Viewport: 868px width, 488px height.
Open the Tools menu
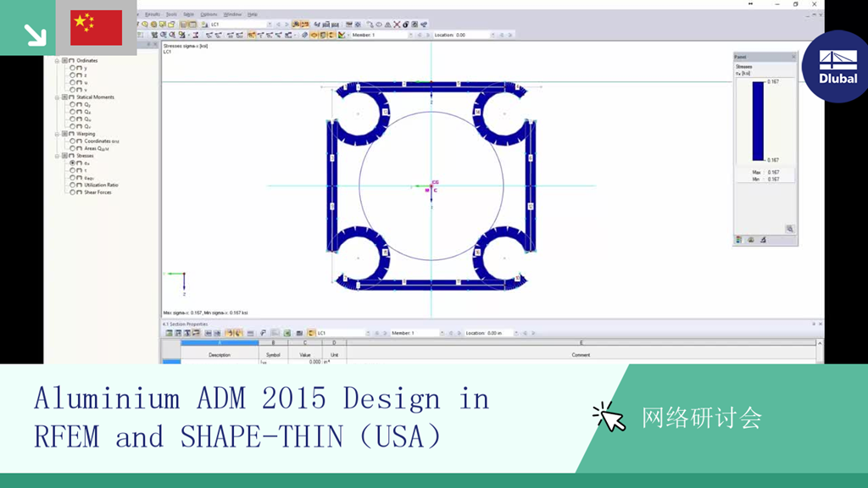click(171, 14)
